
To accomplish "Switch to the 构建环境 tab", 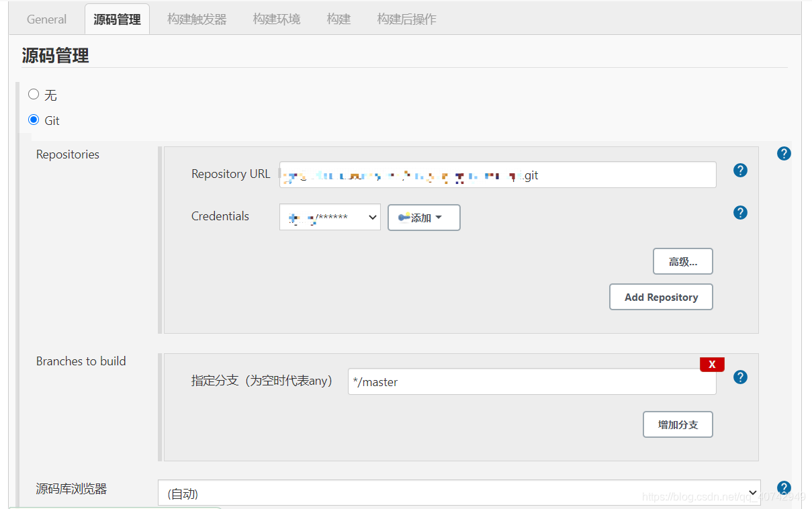I will click(277, 19).
